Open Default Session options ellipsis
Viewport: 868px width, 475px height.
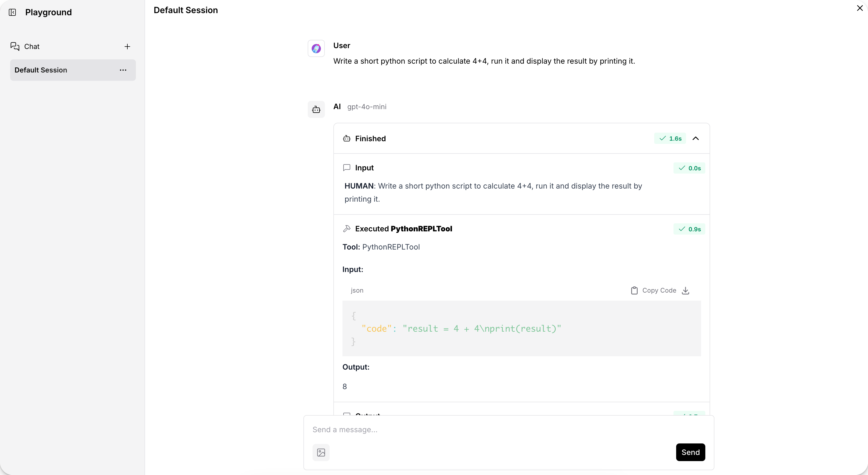(123, 70)
